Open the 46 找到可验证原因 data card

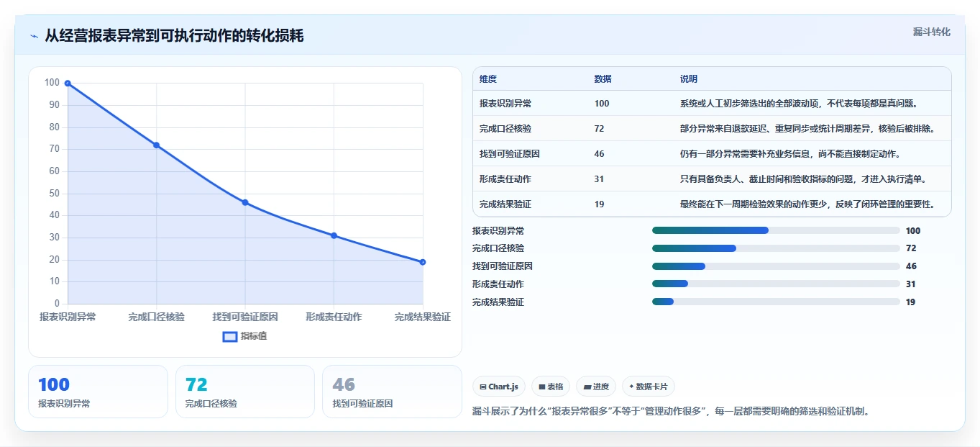(x=392, y=392)
